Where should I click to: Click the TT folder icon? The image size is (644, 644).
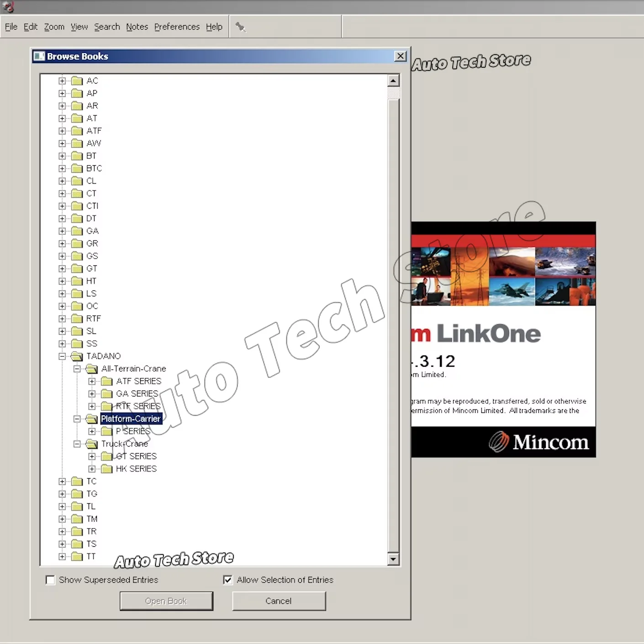(x=77, y=557)
